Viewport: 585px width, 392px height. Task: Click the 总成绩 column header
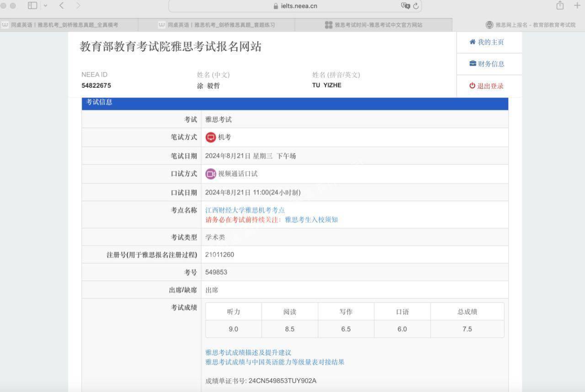[467, 312]
